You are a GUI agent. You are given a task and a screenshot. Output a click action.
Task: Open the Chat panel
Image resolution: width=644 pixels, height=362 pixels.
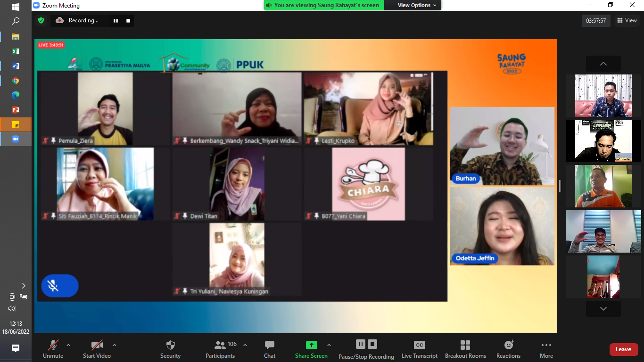(270, 349)
